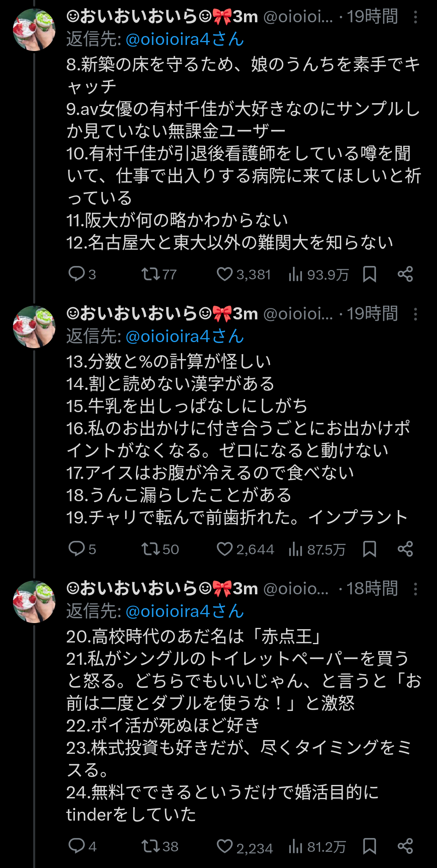Share the tweet listing items 13-19
Viewport: 437px width, 868px height.
(405, 549)
